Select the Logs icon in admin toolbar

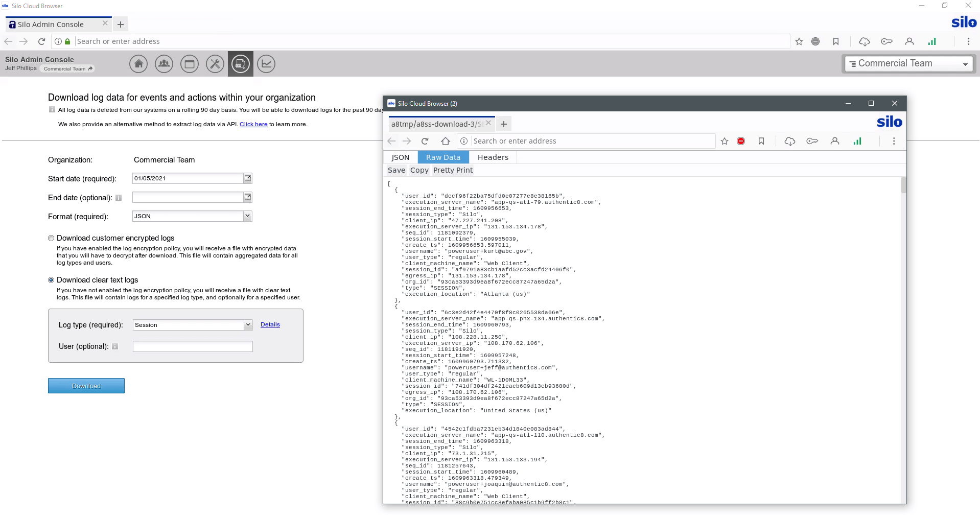(241, 64)
